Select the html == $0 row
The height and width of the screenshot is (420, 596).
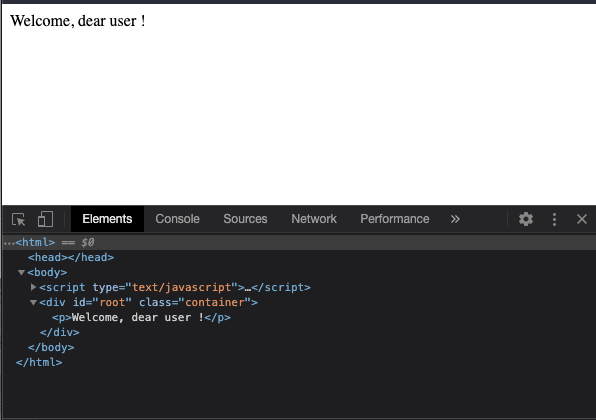pos(299,242)
